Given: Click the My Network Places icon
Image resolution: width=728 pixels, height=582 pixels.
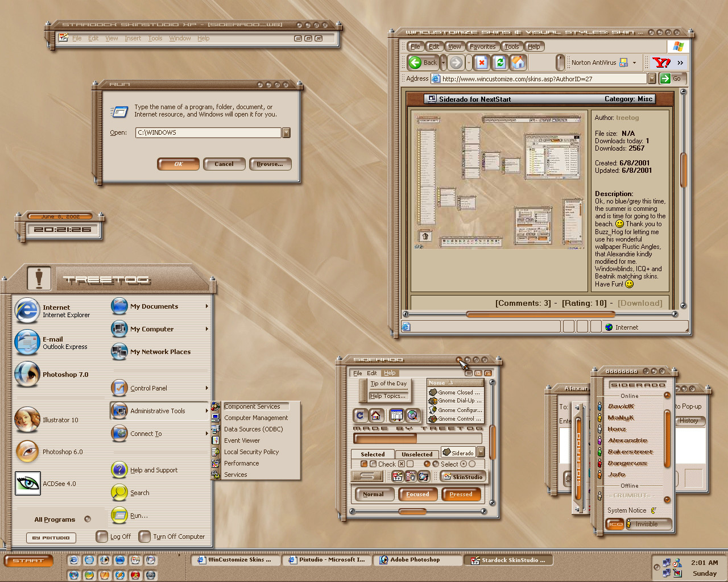Looking at the screenshot, I should point(119,351).
